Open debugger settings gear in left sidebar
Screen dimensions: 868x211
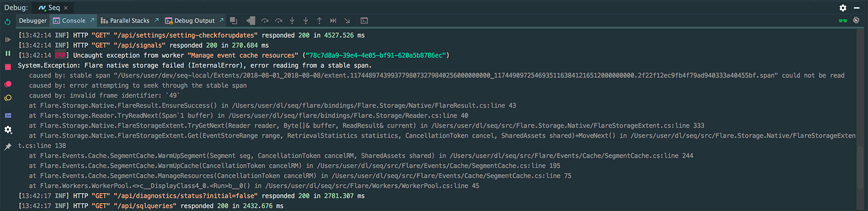point(8,130)
